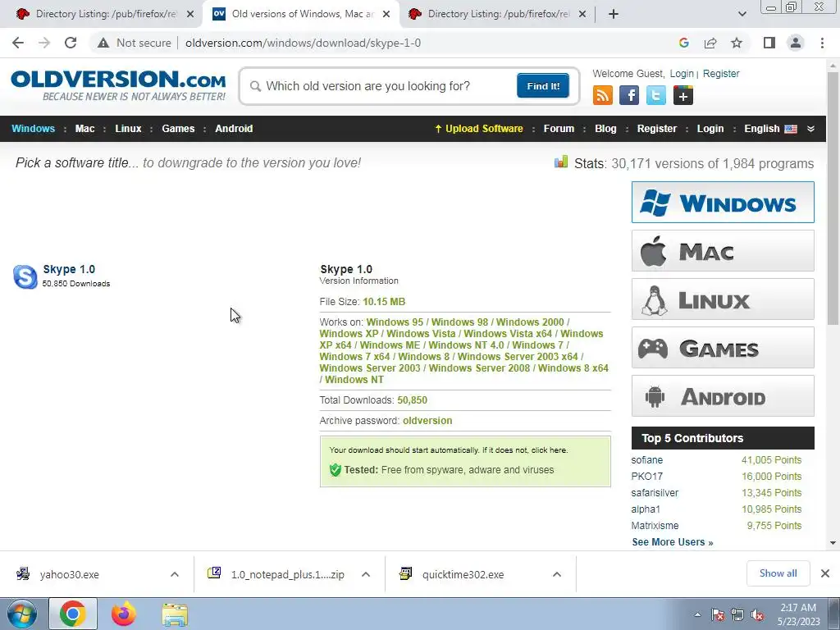Open a new browser tab

(614, 14)
